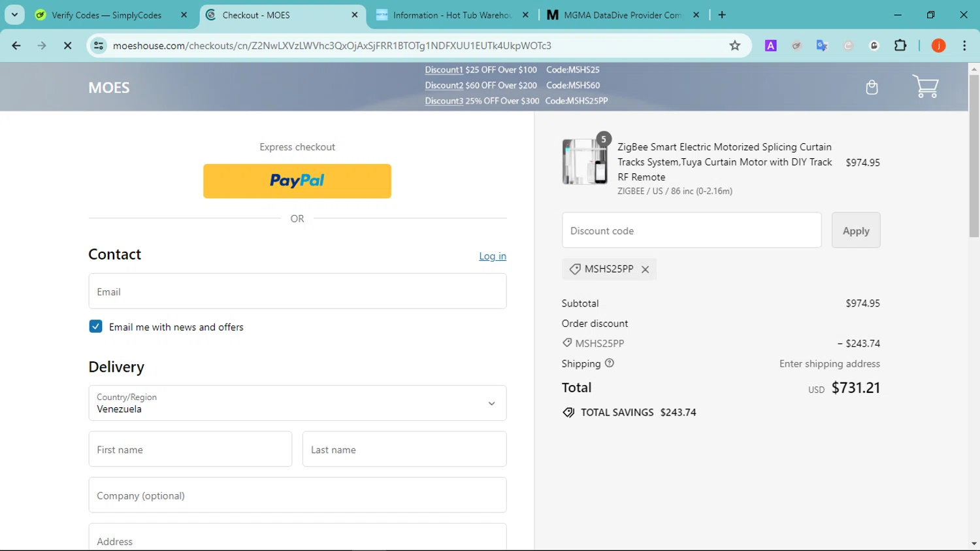
Task: Remove the MSHS25PP discount code
Action: [x=645, y=269]
